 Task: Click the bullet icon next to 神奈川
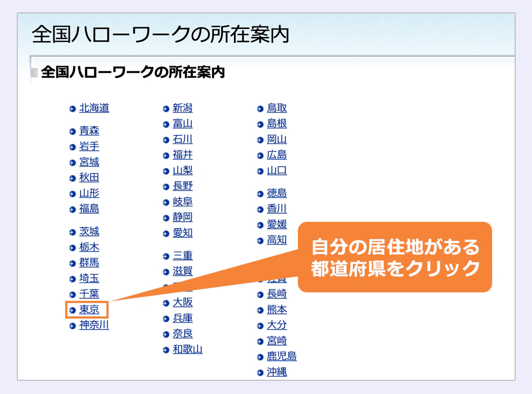tap(73, 326)
